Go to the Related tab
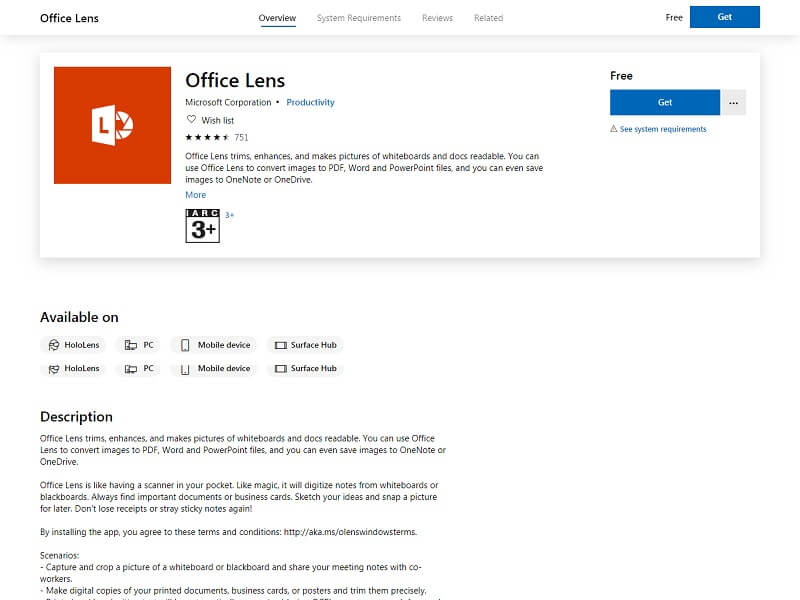Screen dimensions: 800x600 [x=488, y=18]
